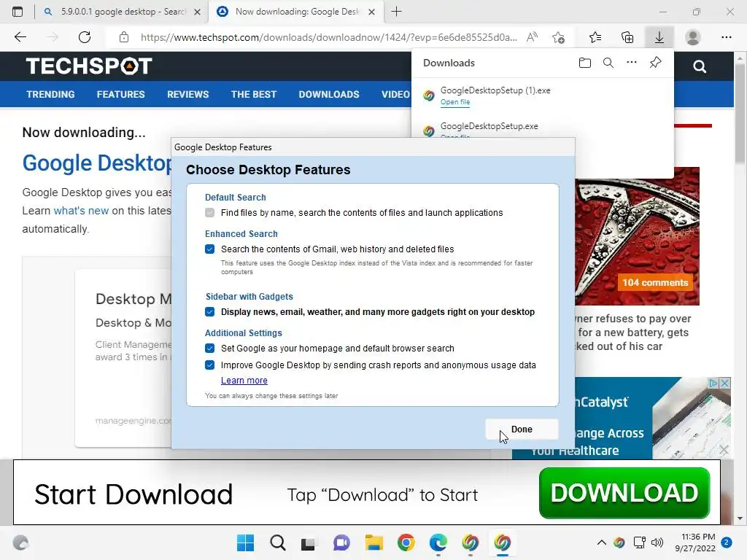This screenshot has height=560, width=747.
Task: Close the Now downloading Google Desktop tab
Action: [x=372, y=12]
